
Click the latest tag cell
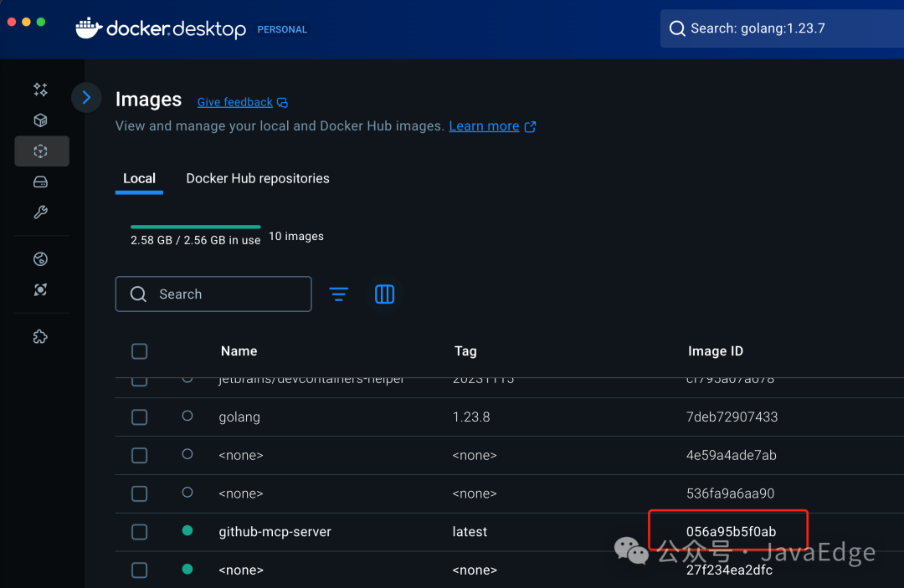(x=470, y=532)
